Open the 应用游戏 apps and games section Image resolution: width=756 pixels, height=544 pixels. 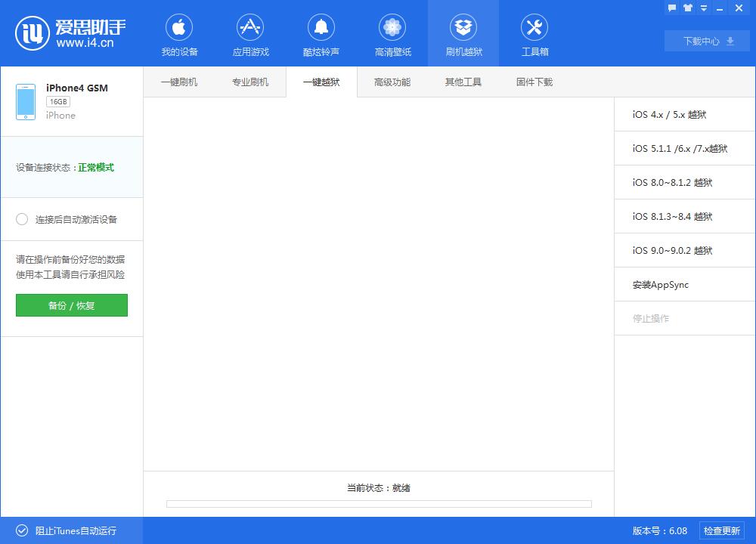250,33
